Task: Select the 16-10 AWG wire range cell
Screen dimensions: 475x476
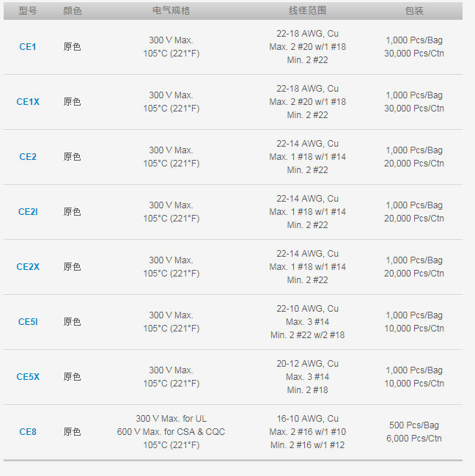Action: (307, 432)
